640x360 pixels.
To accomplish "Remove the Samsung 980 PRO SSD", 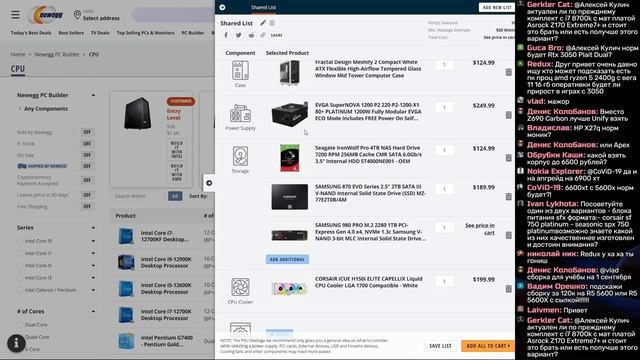I will click(508, 236).
